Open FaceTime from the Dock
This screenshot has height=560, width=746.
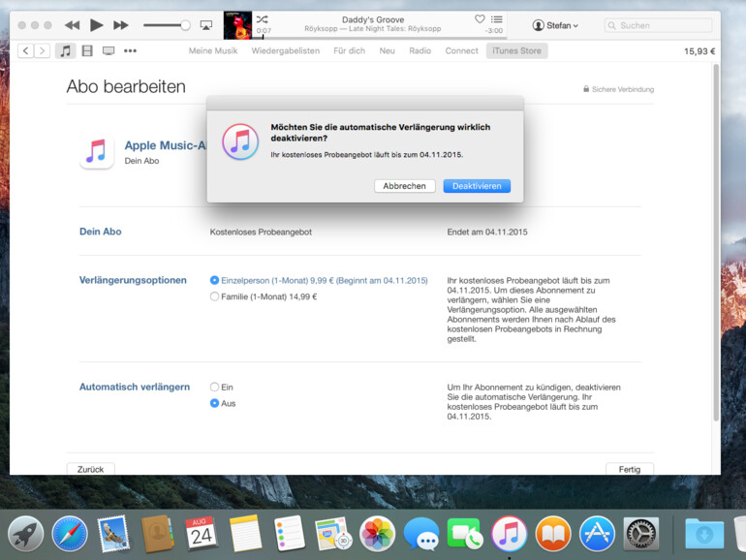click(x=465, y=533)
